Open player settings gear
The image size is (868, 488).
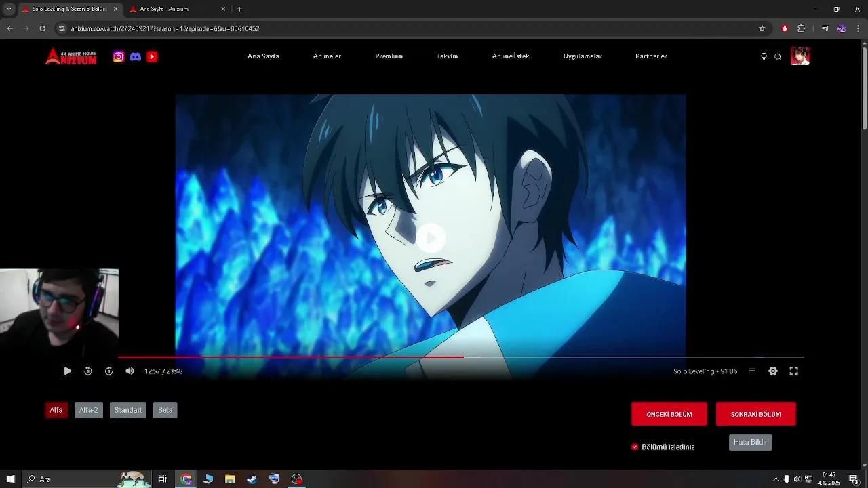click(773, 371)
